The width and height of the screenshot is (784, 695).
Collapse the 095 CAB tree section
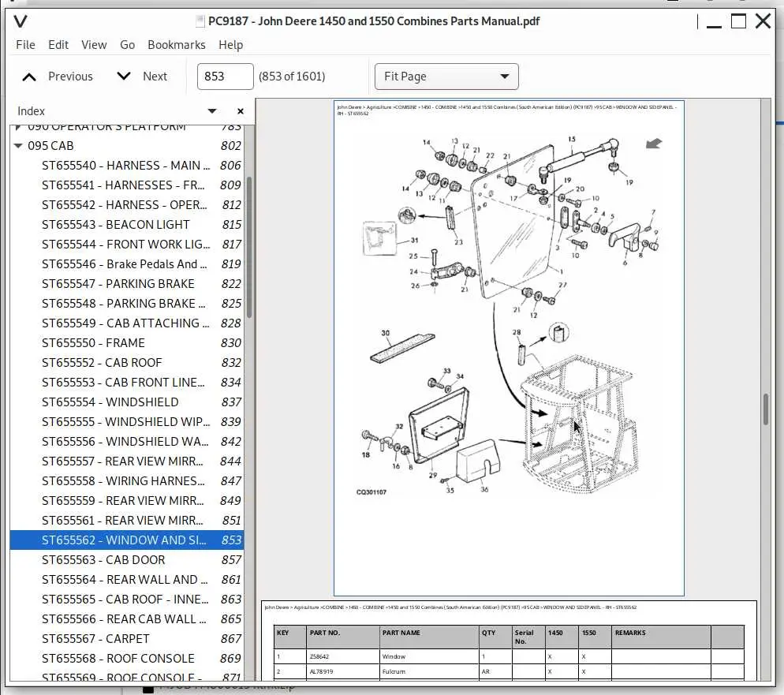coord(18,145)
